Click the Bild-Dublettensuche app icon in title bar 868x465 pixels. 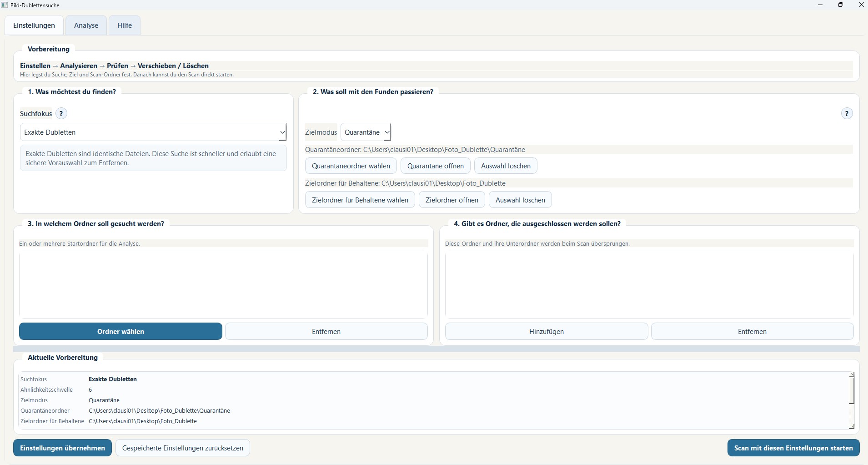(x=5, y=5)
